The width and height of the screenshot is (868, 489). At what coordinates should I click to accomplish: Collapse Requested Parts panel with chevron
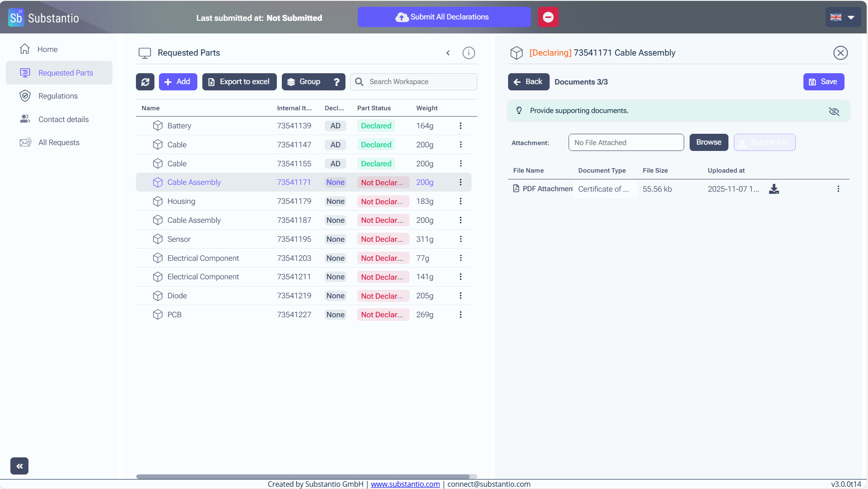[x=448, y=53]
